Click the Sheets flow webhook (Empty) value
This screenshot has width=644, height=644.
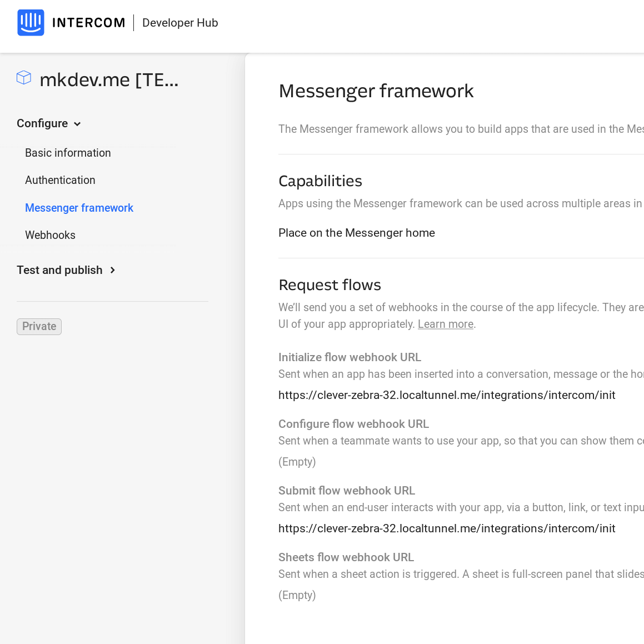297,595
